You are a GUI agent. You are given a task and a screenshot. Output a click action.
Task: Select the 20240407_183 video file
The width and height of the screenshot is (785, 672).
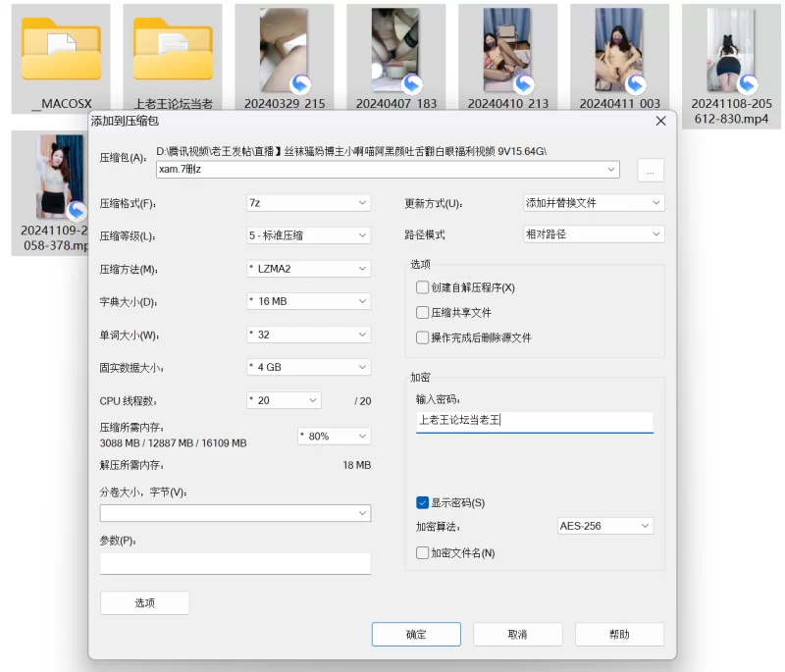click(x=396, y=51)
